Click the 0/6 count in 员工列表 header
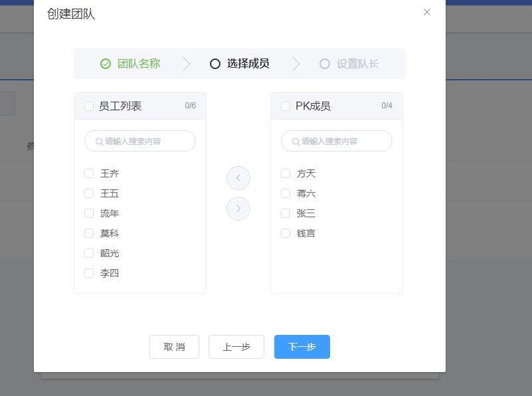The height and width of the screenshot is (396, 532). (191, 106)
